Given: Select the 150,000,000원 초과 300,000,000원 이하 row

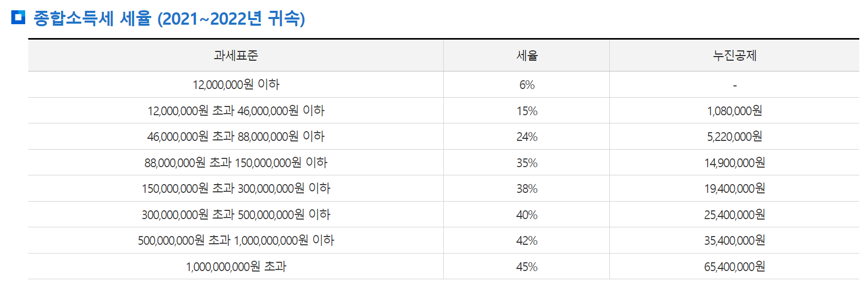Looking at the screenshot, I should (444, 188).
